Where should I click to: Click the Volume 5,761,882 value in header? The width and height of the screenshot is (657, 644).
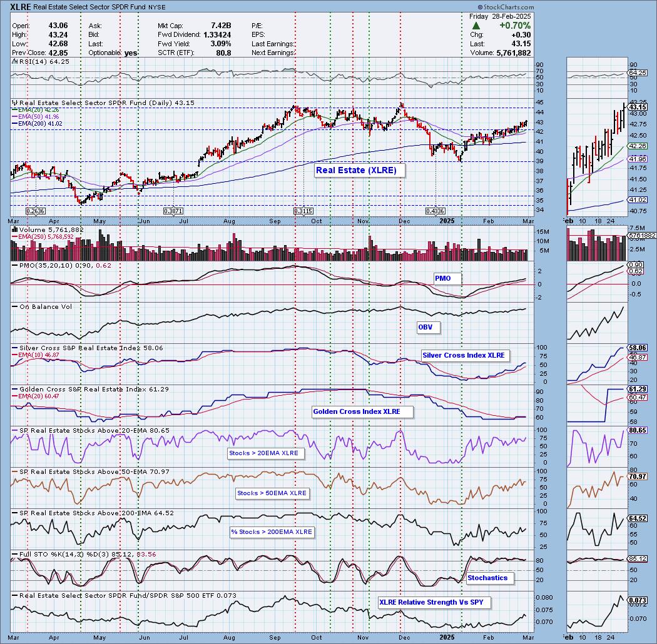(513, 53)
